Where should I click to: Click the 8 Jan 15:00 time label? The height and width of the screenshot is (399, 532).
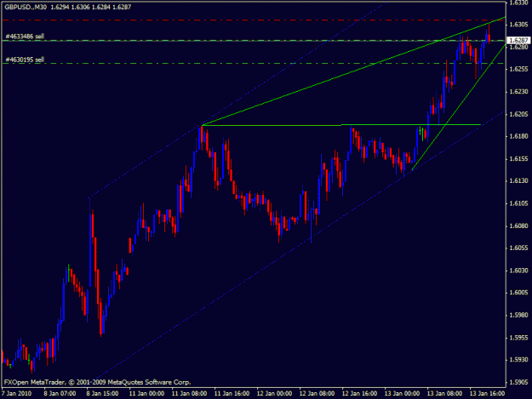102,394
